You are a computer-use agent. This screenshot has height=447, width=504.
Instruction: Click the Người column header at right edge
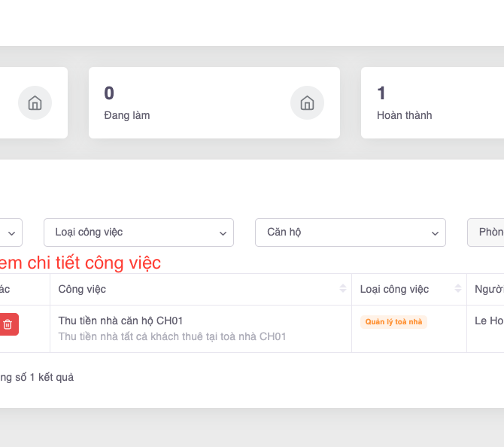[489, 289]
